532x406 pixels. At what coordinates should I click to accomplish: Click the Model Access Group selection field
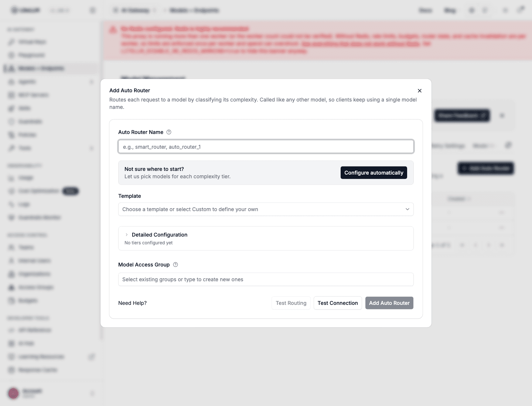tap(266, 279)
